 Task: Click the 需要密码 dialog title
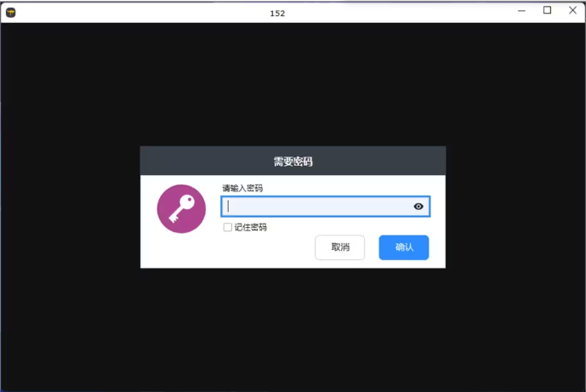click(x=293, y=162)
